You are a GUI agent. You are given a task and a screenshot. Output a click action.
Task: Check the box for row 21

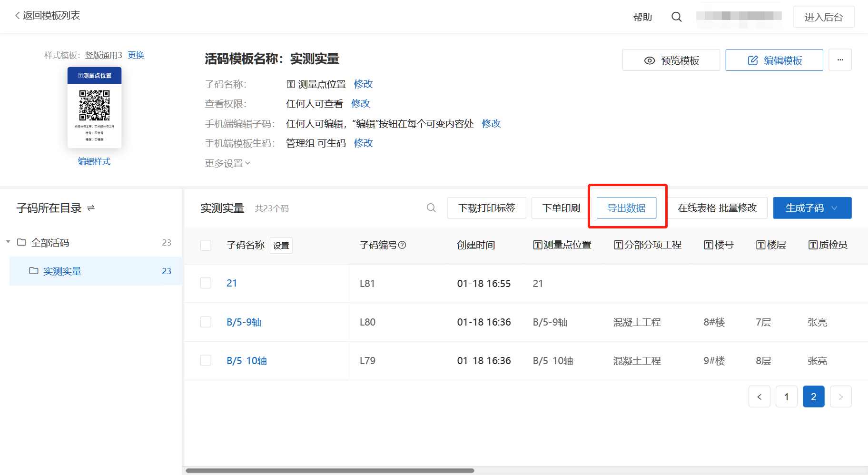(x=206, y=283)
